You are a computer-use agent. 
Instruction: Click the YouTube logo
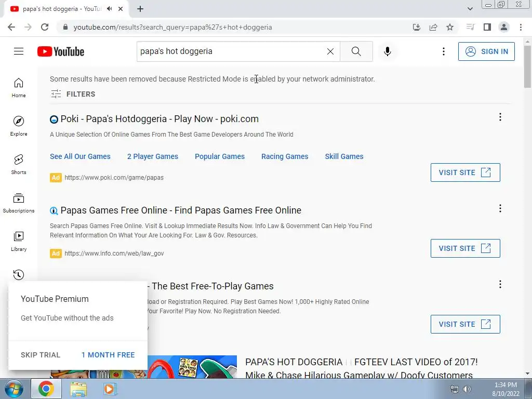point(61,51)
